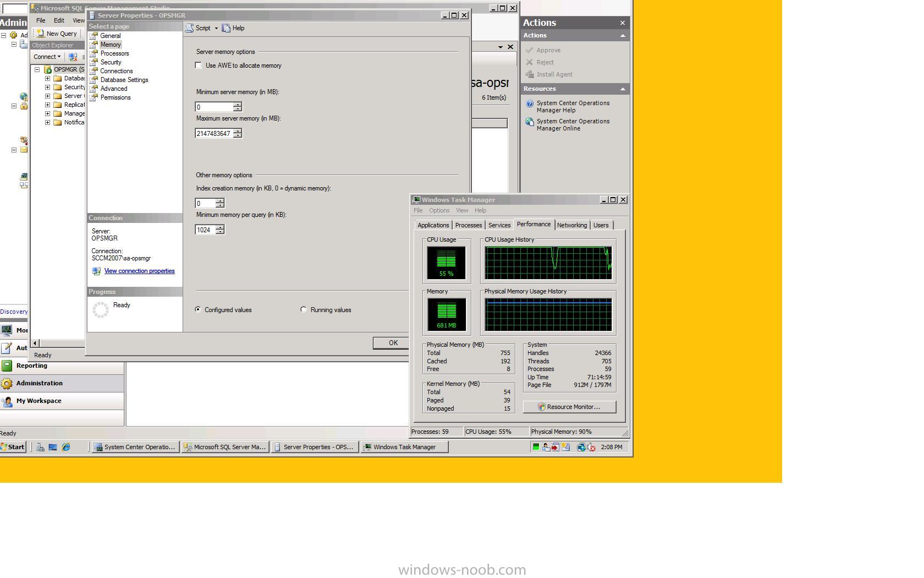Open System Center Operations Manager Online link
The height and width of the screenshot is (578, 924).
[573, 124]
